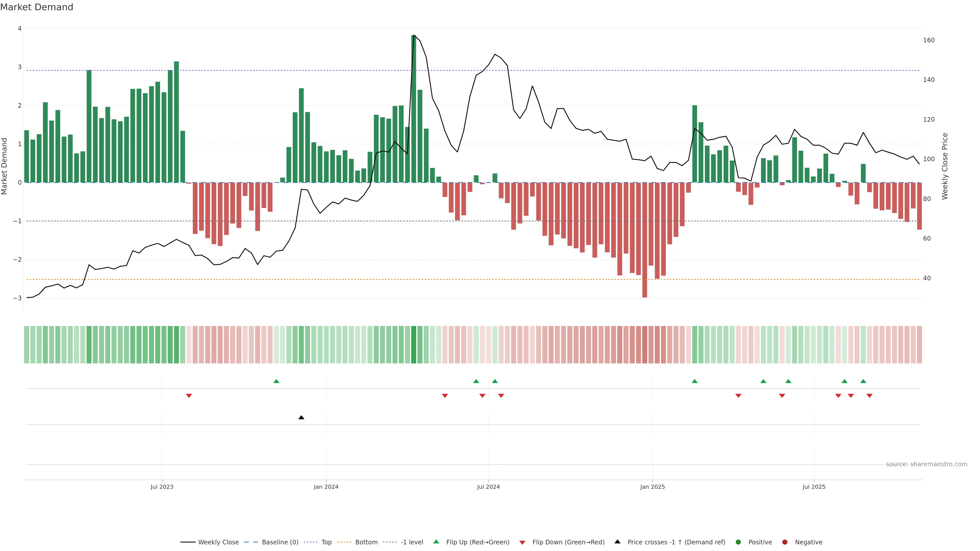The width and height of the screenshot is (980, 551).
Task: Click the darkest green heatmap strip cell
Action: click(413, 345)
